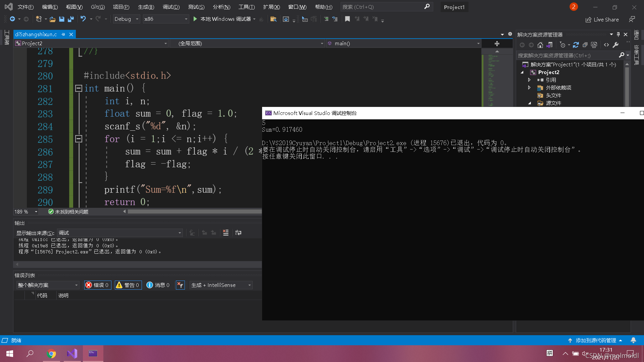Open properties with the wrench icon
Screen dimensions: 644x362
click(615, 45)
